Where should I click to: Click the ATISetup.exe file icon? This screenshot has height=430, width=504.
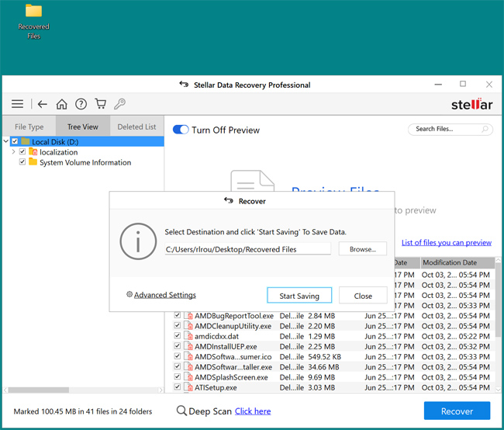pos(188,387)
